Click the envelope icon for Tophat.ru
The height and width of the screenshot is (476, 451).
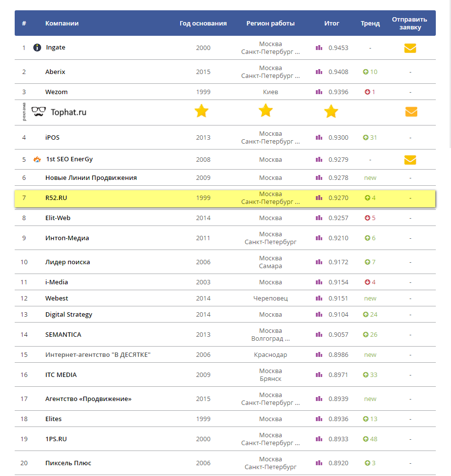pyautogui.click(x=411, y=112)
